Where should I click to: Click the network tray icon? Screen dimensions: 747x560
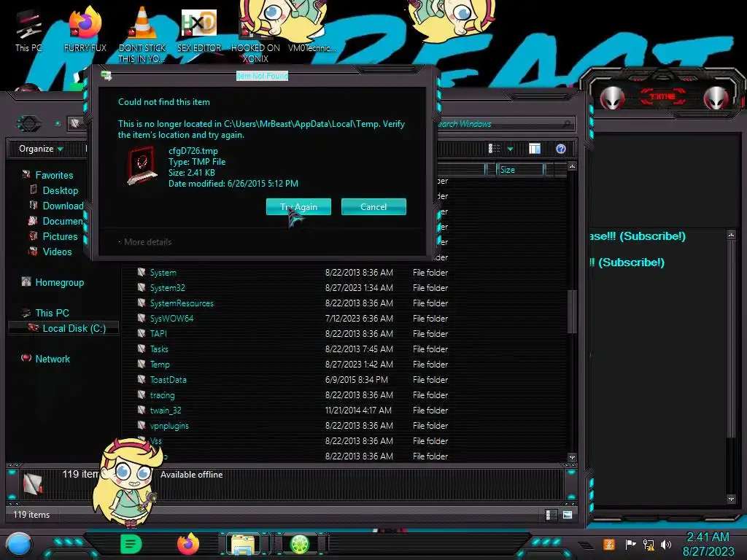(x=648, y=544)
